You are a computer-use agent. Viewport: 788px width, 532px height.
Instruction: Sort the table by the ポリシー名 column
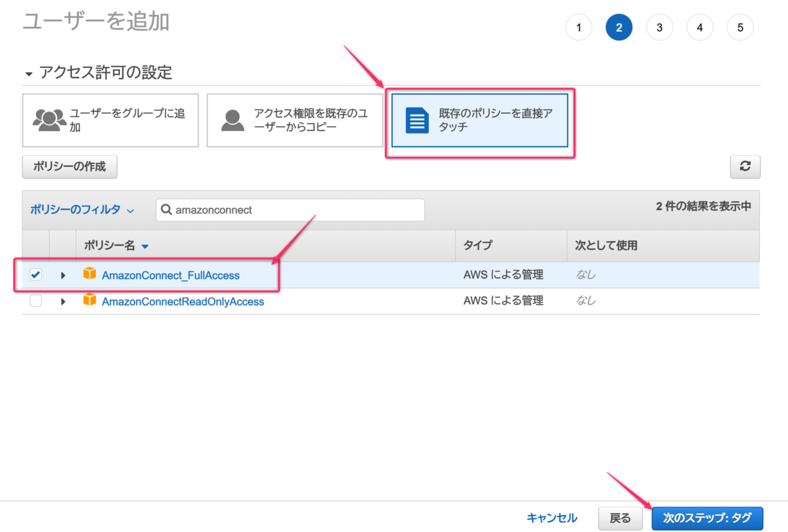117,246
